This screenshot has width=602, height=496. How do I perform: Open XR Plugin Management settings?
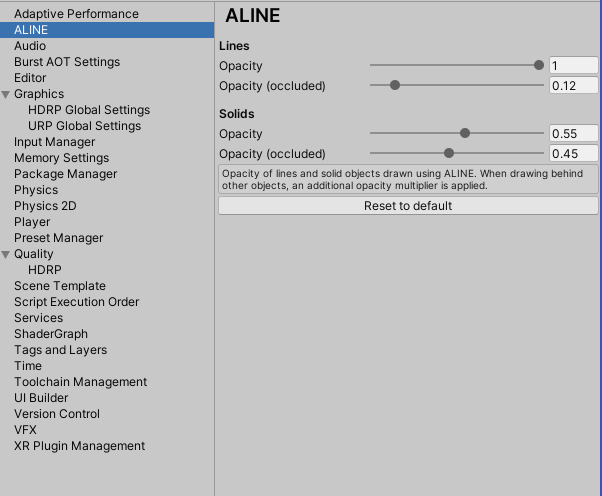pos(79,446)
